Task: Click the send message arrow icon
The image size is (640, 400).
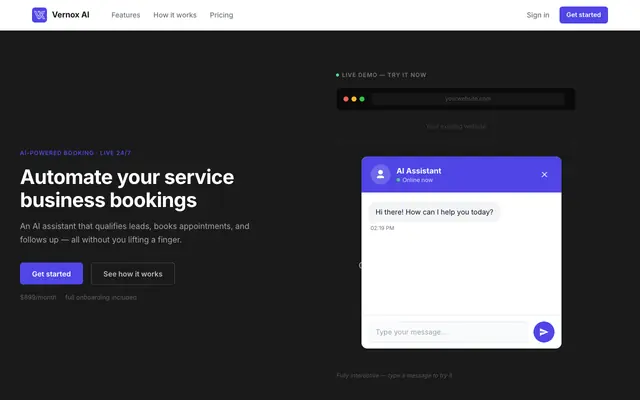Action: click(544, 332)
